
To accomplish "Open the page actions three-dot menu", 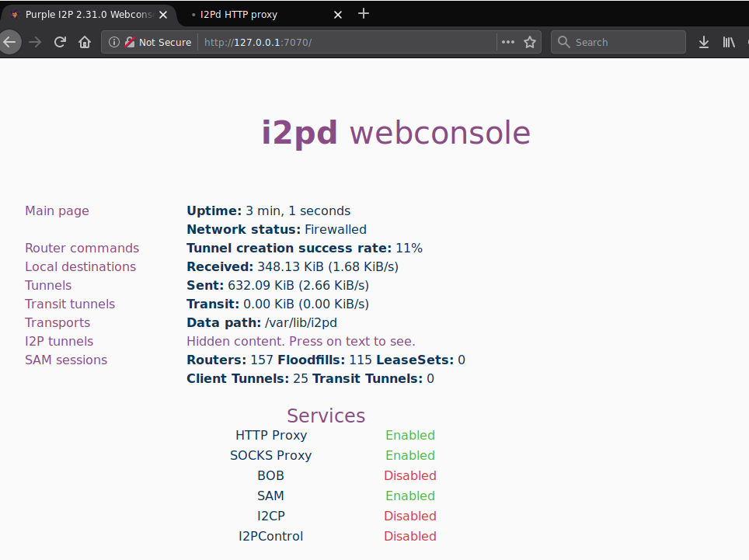I will point(508,42).
